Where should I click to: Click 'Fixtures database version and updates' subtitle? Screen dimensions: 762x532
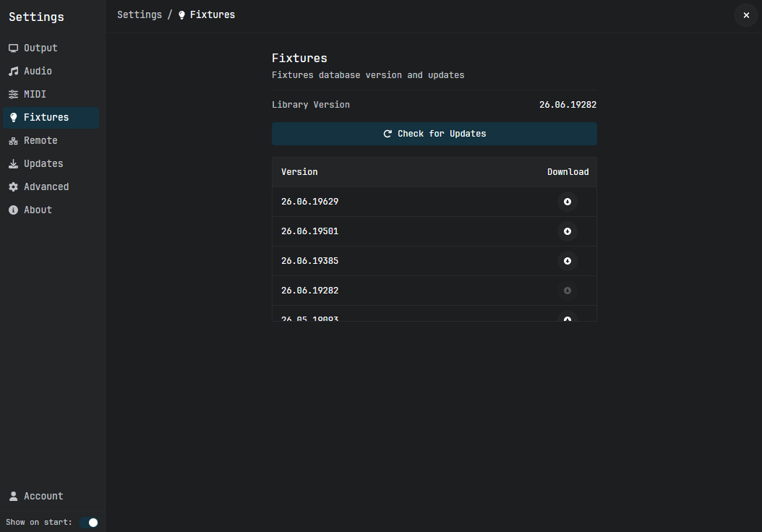coord(368,75)
